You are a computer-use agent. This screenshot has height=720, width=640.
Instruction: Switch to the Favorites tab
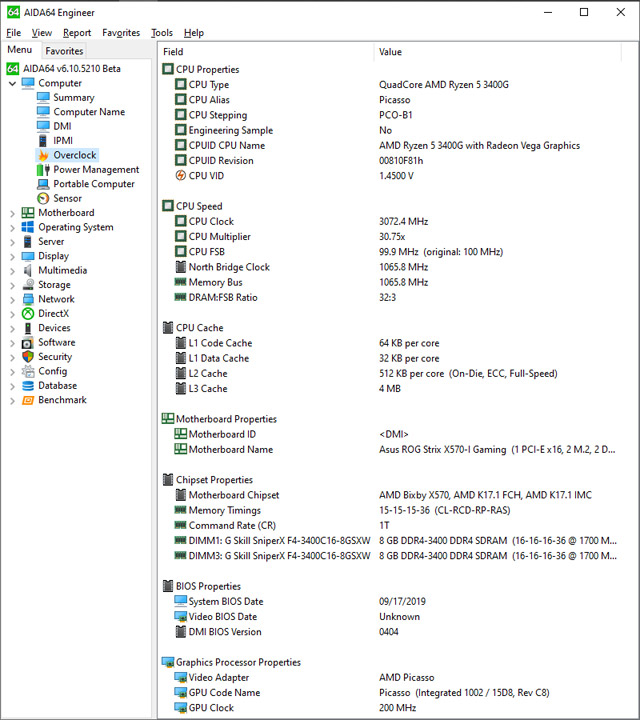pyautogui.click(x=64, y=51)
